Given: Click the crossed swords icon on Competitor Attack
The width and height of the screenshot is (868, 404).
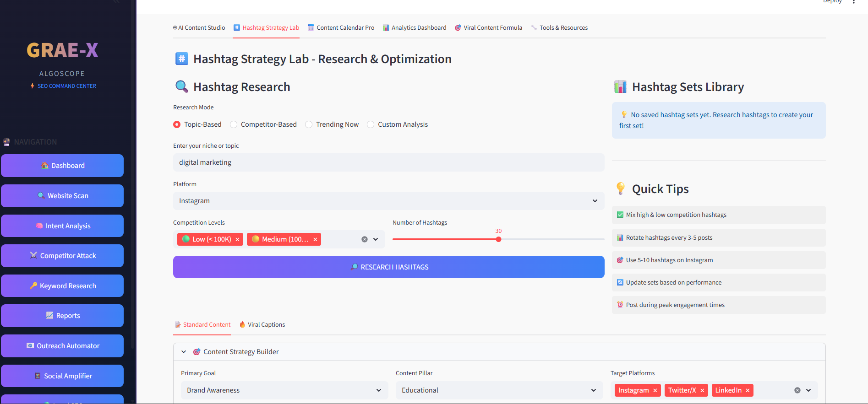Looking at the screenshot, I should [x=33, y=255].
